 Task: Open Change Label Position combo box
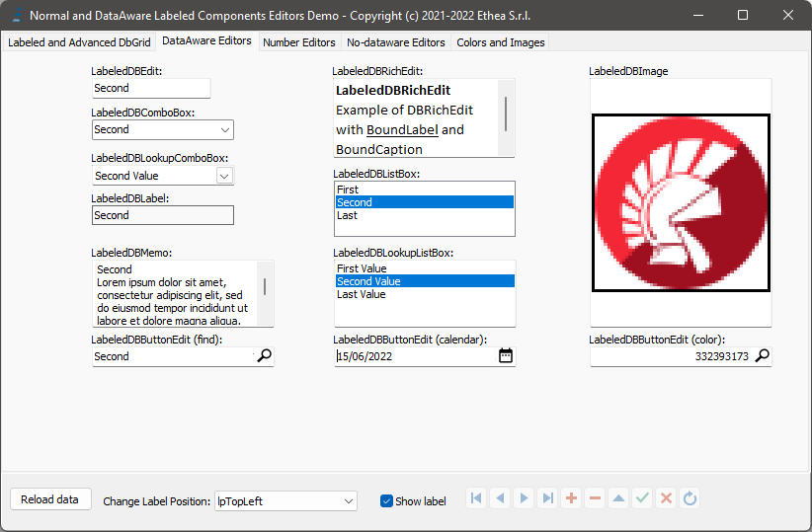pyautogui.click(x=285, y=501)
